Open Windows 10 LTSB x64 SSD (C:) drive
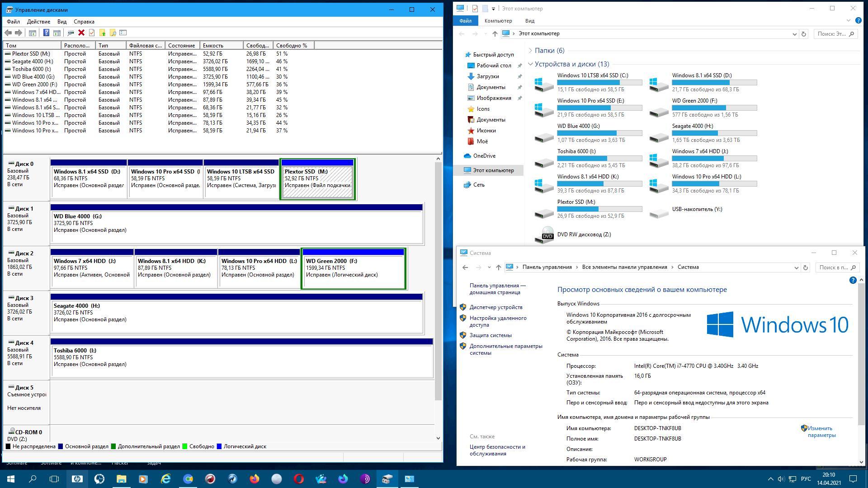The image size is (868, 488). click(588, 82)
